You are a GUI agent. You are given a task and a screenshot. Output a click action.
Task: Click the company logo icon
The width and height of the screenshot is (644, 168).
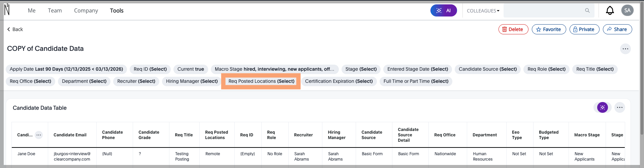[7, 10]
